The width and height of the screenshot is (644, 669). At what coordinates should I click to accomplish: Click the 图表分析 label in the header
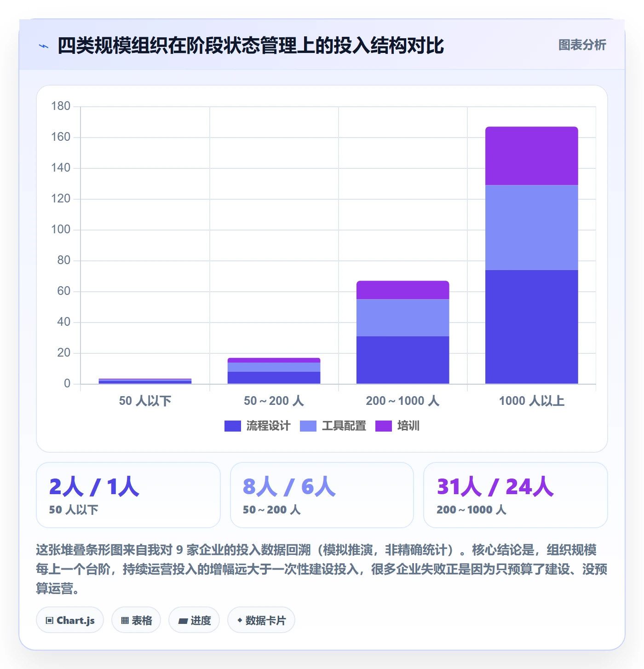tap(582, 45)
